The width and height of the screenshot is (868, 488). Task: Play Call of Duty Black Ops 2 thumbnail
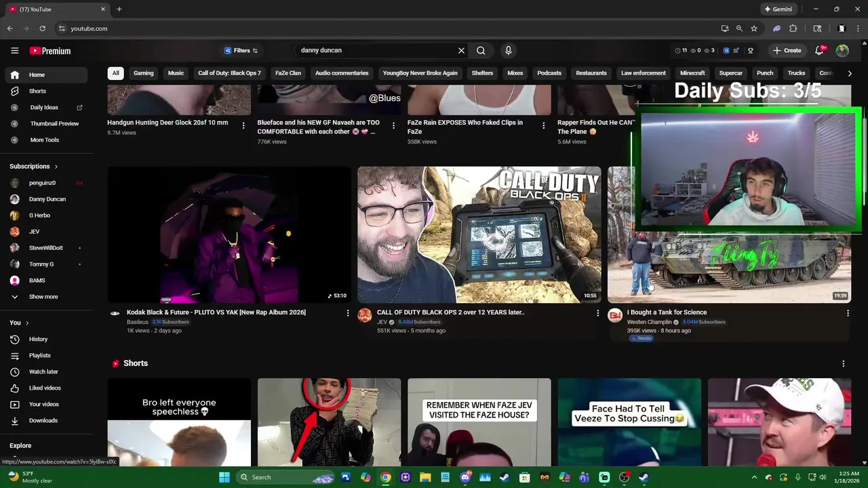click(x=479, y=235)
